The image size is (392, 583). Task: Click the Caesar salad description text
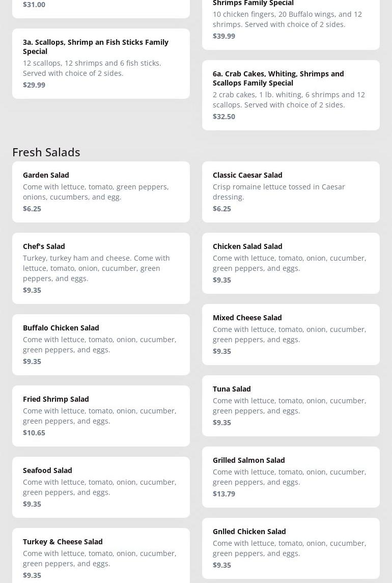(x=279, y=191)
